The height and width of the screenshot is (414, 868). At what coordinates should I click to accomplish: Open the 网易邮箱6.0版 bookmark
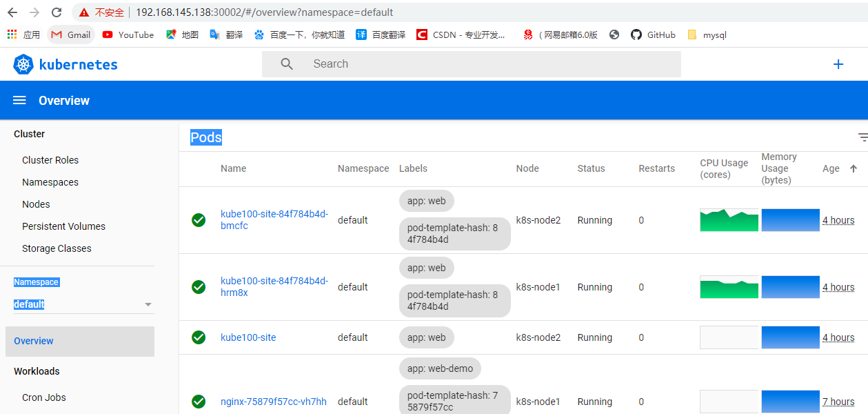click(561, 34)
